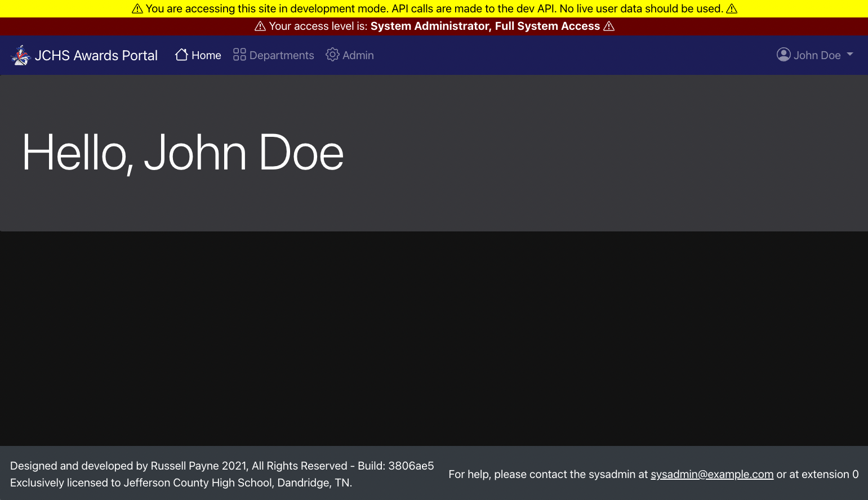Click right warning triangle in red banner

[609, 26]
